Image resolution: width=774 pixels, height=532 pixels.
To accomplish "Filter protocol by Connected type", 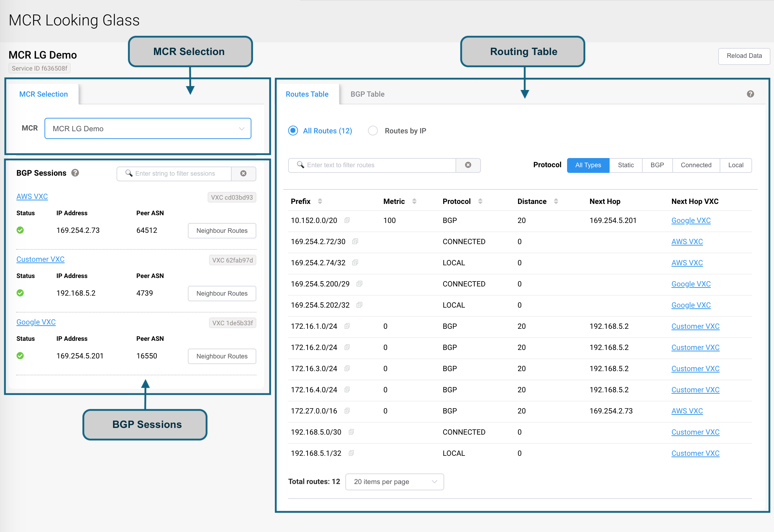I will pos(696,165).
